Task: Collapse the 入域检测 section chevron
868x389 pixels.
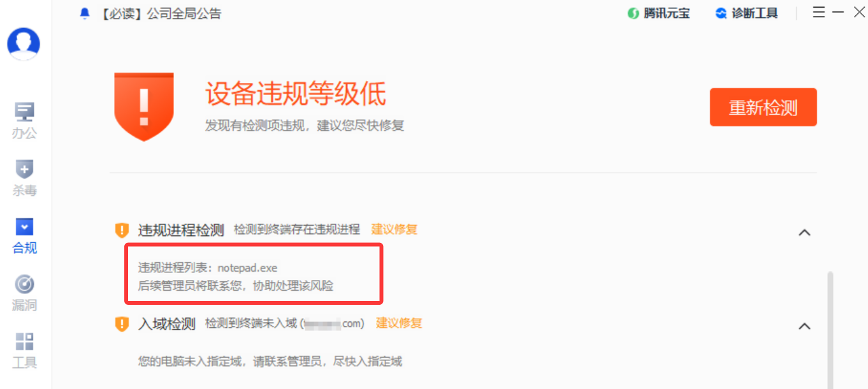Action: point(804,326)
